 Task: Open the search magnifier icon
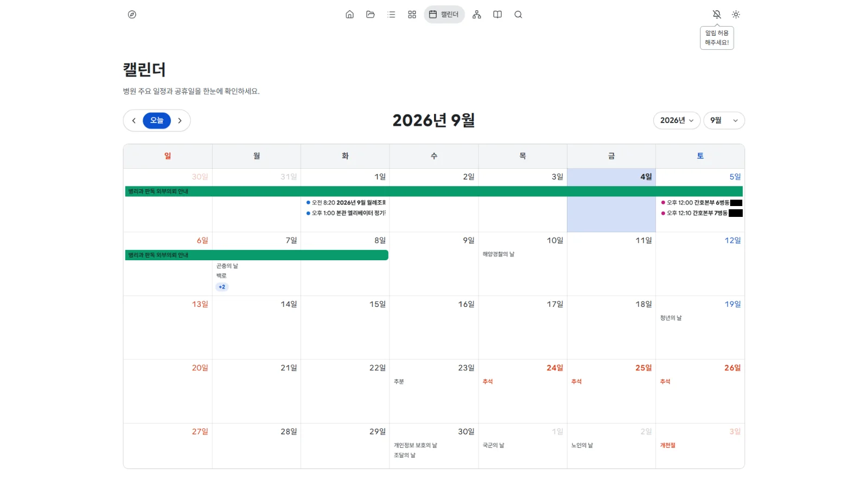518,15
